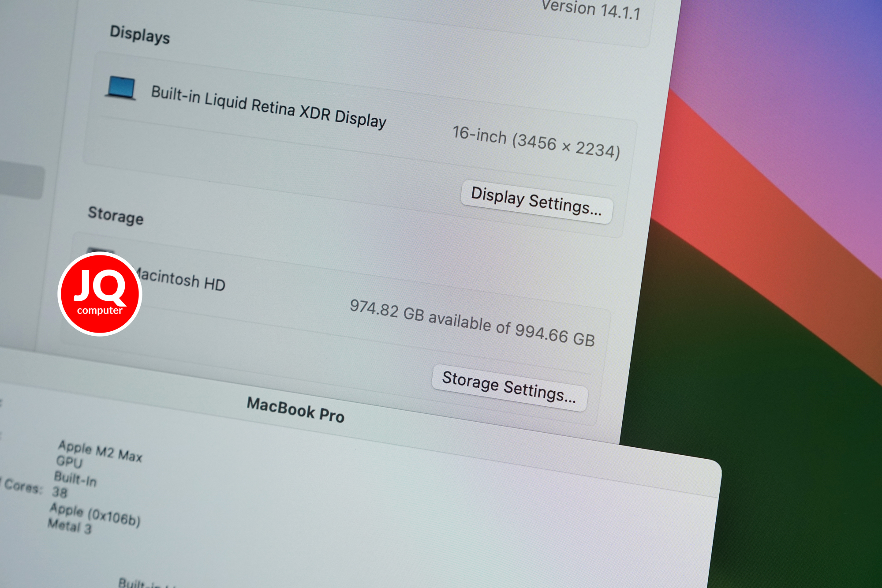Viewport: 882px width, 588px height.
Task: Click the 'Cores:' label in System Information
Action: pyautogui.click(x=23, y=486)
